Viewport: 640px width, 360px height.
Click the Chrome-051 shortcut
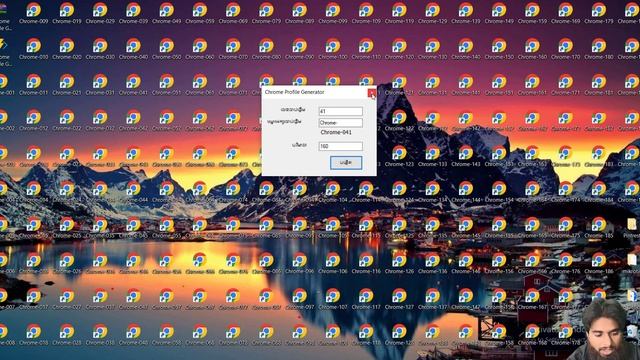(x=167, y=84)
